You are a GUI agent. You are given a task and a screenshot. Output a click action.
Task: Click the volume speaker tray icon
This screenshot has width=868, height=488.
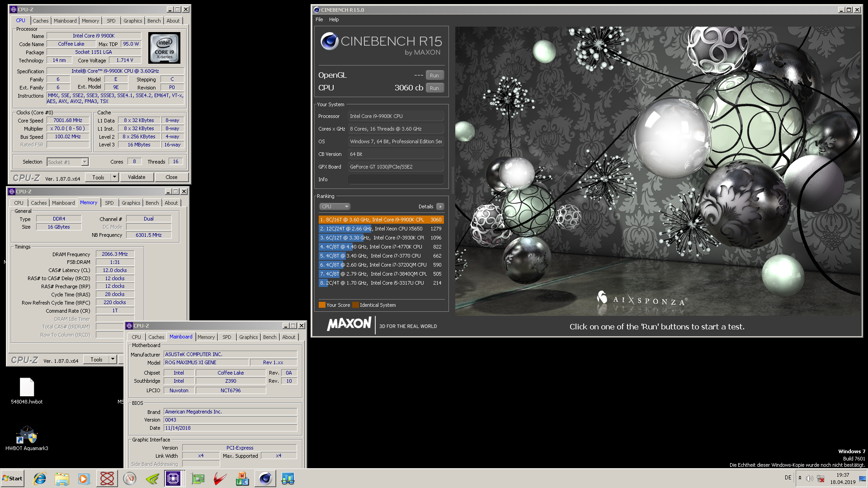810,478
